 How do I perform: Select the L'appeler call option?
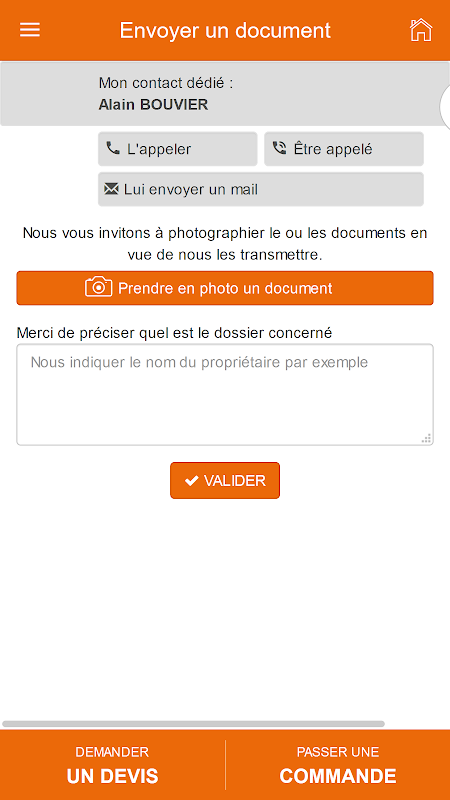[178, 149]
